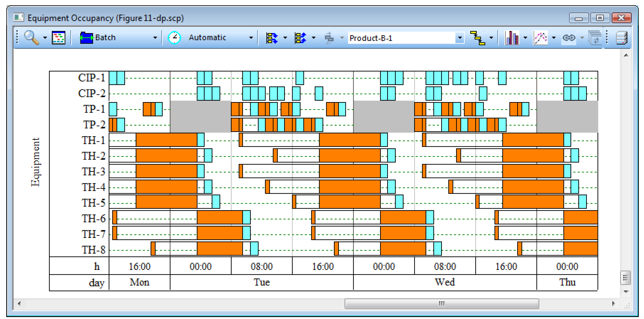The height and width of the screenshot is (319, 644).
Task: Click the clock time mode icon
Action: [174, 38]
